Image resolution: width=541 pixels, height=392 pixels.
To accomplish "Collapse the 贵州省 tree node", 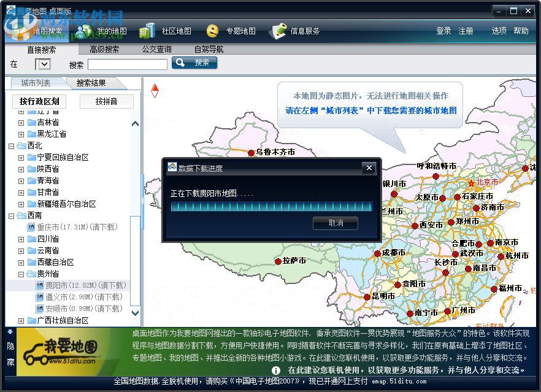I will pyautogui.click(x=21, y=274).
